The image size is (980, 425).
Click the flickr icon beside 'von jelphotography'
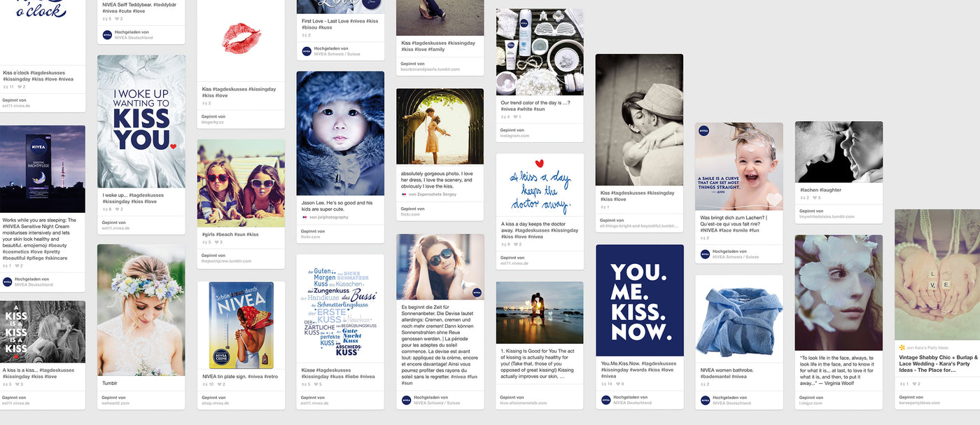(304, 217)
